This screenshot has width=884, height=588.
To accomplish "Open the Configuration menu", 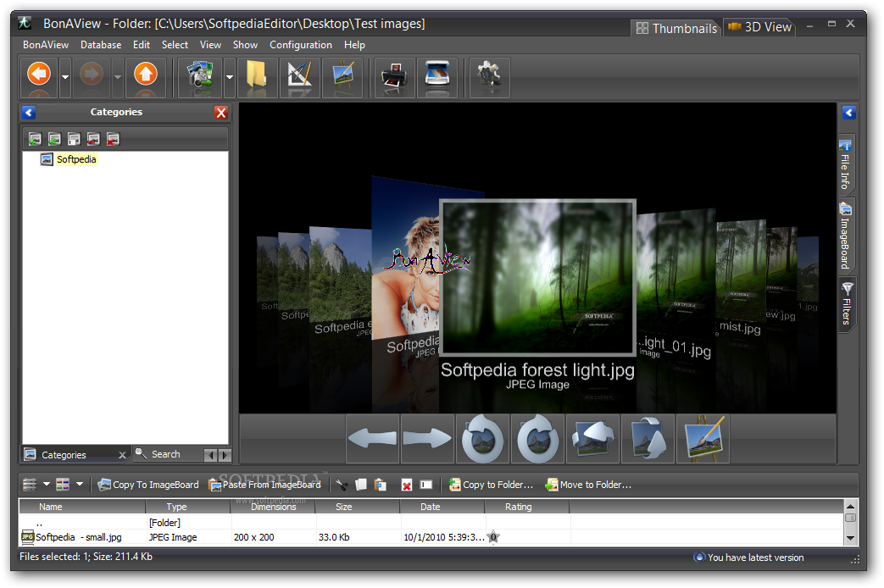I will (301, 45).
